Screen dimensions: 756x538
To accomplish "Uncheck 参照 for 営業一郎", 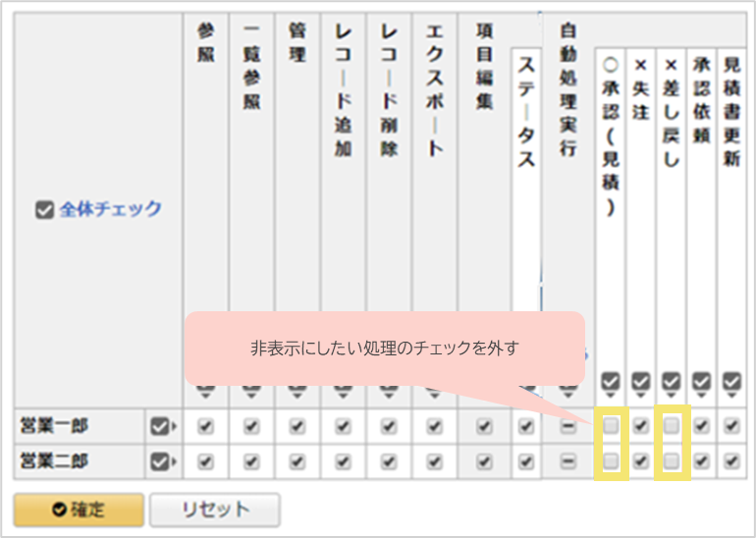I will point(206,426).
